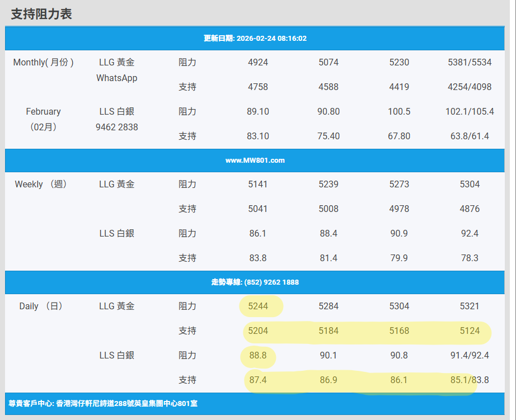Screen dimensions: 516x420
Task: Click the hotline number (852) 9262 1888
Action: click(255, 282)
